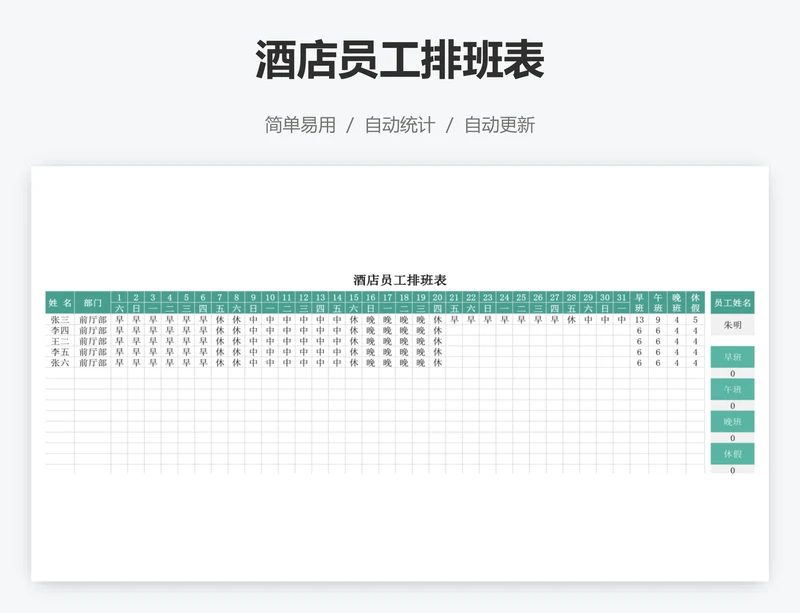
Task: Select 前厅部 in the 王二 row
Action: (92, 341)
